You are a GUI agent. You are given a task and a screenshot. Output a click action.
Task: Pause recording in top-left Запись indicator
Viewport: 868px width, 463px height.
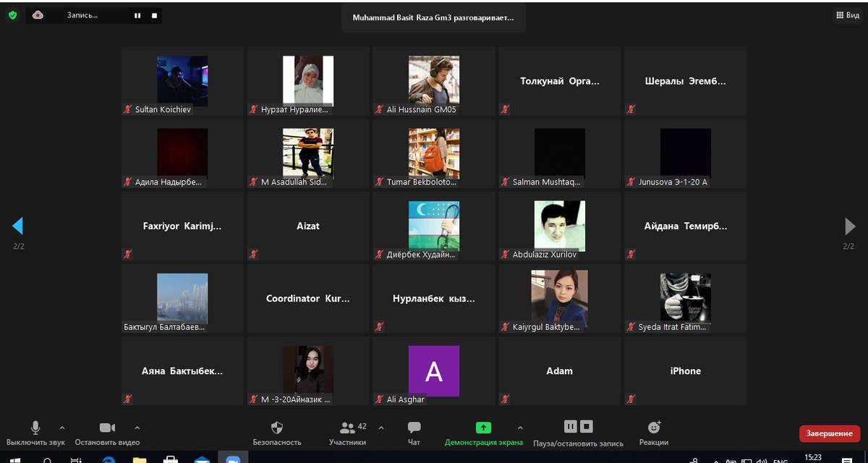click(x=137, y=15)
